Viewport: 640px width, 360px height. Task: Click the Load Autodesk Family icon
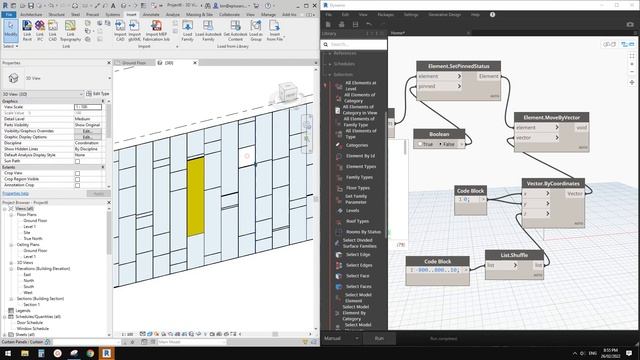pos(208,31)
